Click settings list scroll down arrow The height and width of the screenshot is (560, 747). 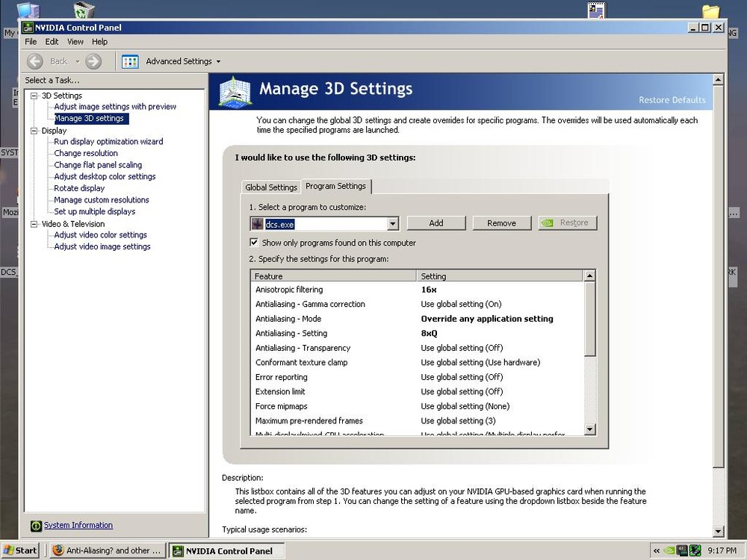589,429
